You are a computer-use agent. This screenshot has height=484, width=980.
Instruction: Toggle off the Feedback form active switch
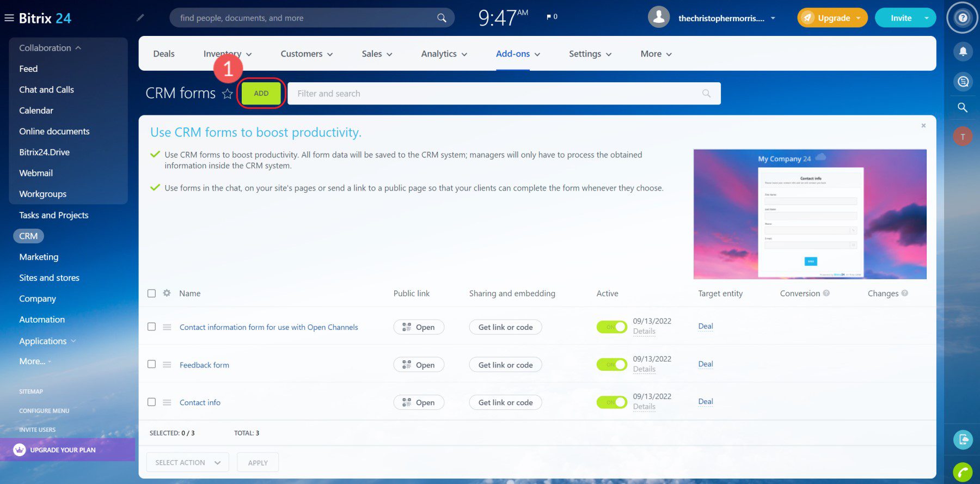[x=611, y=364]
